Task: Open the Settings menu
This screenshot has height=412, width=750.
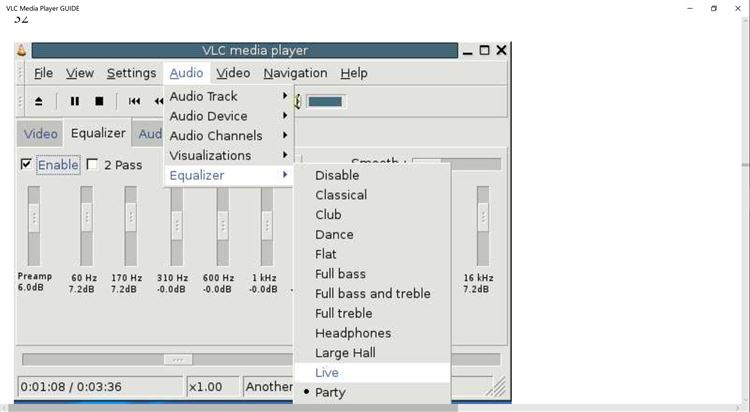Action: point(132,73)
